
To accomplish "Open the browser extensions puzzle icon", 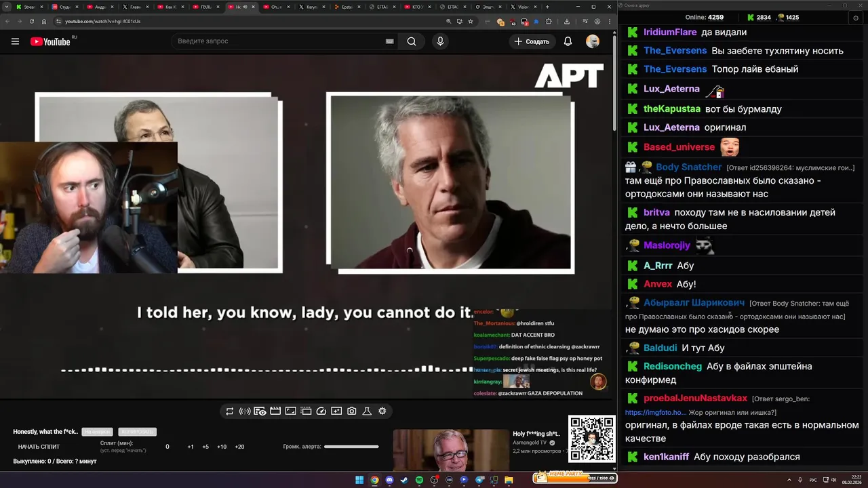I will click(549, 21).
